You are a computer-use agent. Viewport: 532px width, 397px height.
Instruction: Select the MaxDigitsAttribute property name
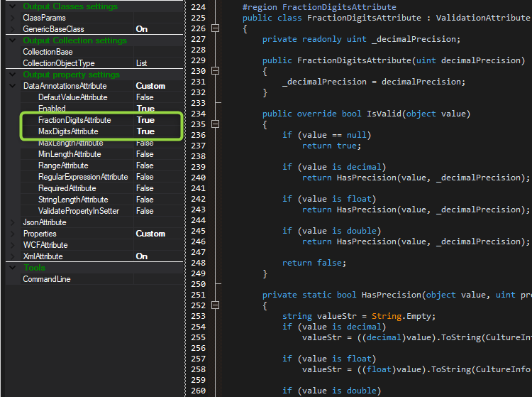(x=68, y=131)
